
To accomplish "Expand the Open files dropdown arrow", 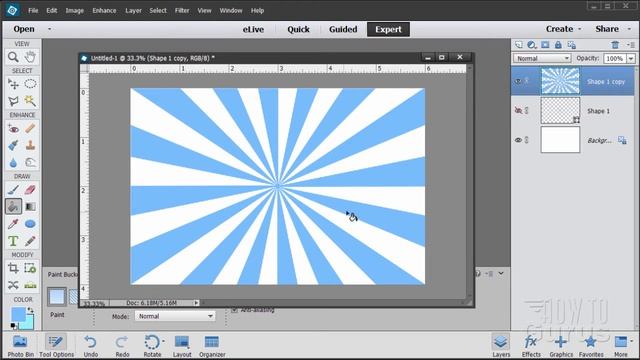I will pos(49,29).
